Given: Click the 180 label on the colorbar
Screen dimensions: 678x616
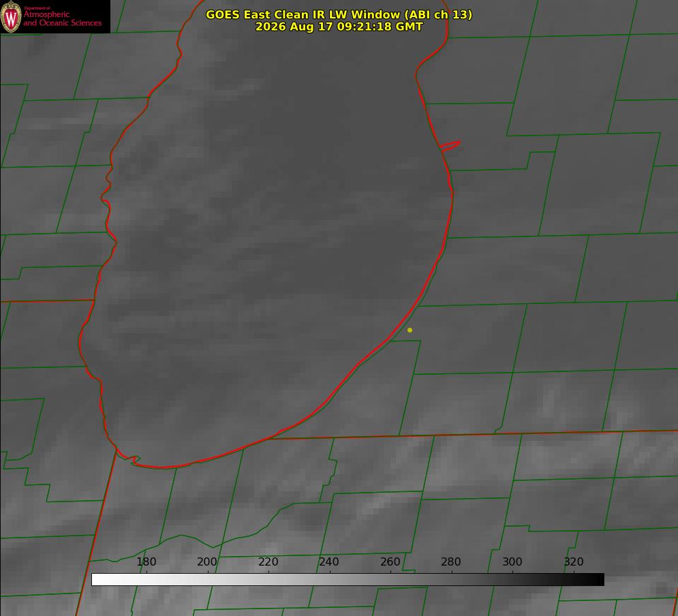Looking at the screenshot, I should pyautogui.click(x=146, y=561).
